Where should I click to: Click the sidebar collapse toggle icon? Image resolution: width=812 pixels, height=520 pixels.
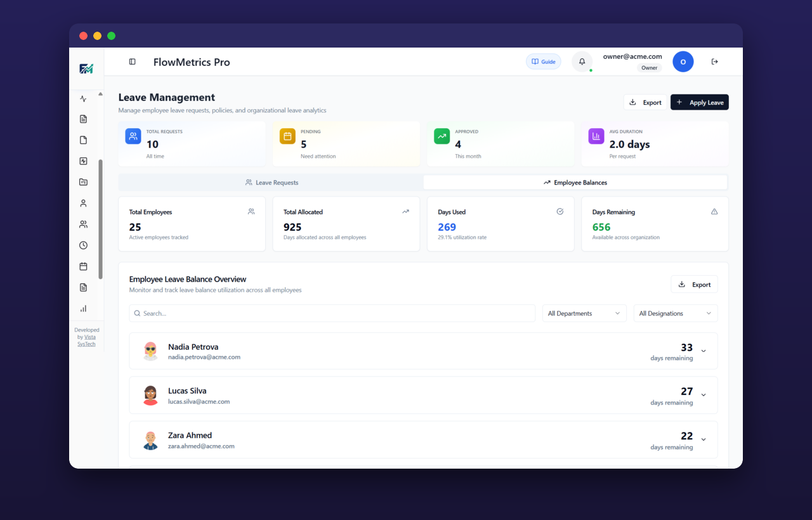pyautogui.click(x=132, y=62)
